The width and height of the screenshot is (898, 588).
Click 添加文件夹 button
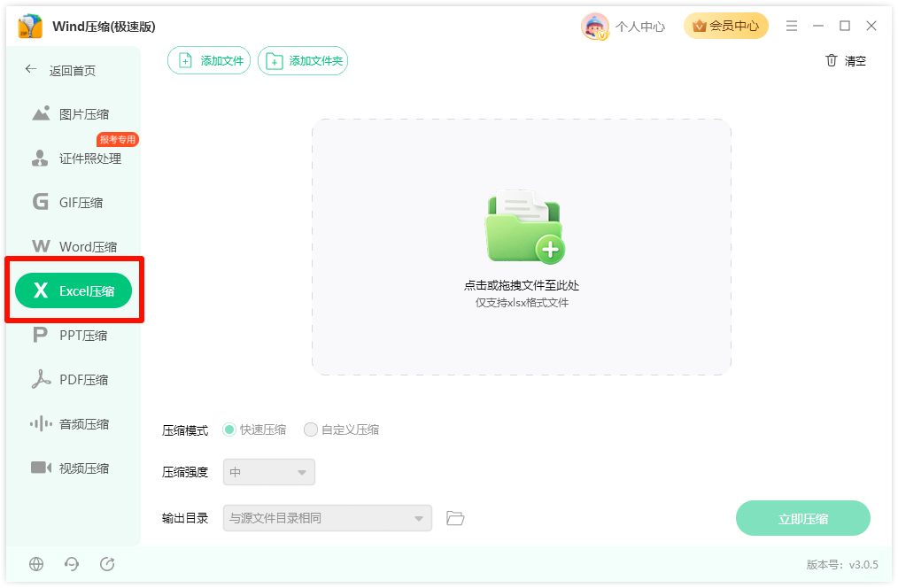302,61
